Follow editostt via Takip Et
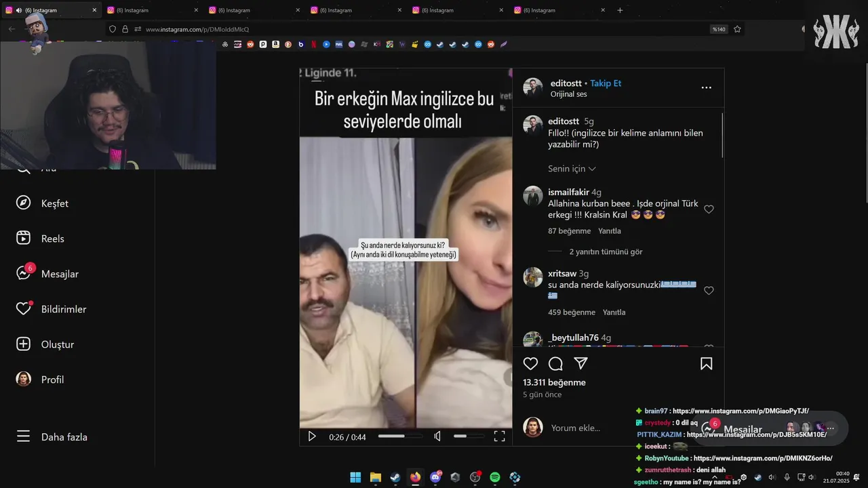Image resolution: width=868 pixels, height=488 pixels. 606,83
